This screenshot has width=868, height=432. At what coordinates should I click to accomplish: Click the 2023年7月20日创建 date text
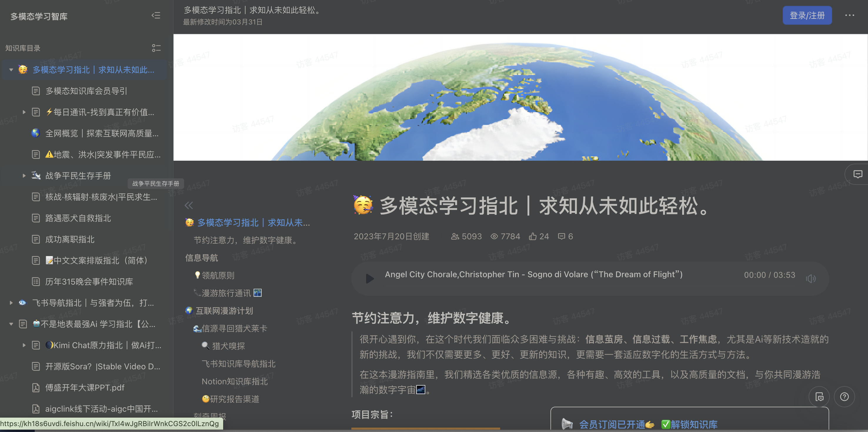click(391, 236)
